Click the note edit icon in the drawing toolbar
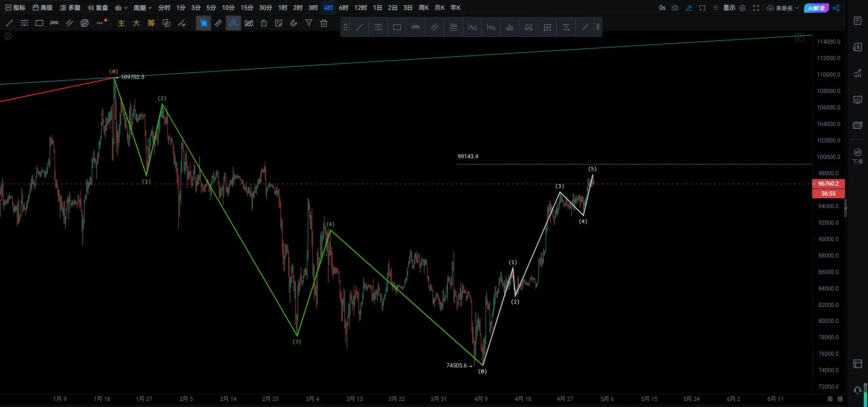The height and width of the screenshot is (407, 868). tap(279, 23)
